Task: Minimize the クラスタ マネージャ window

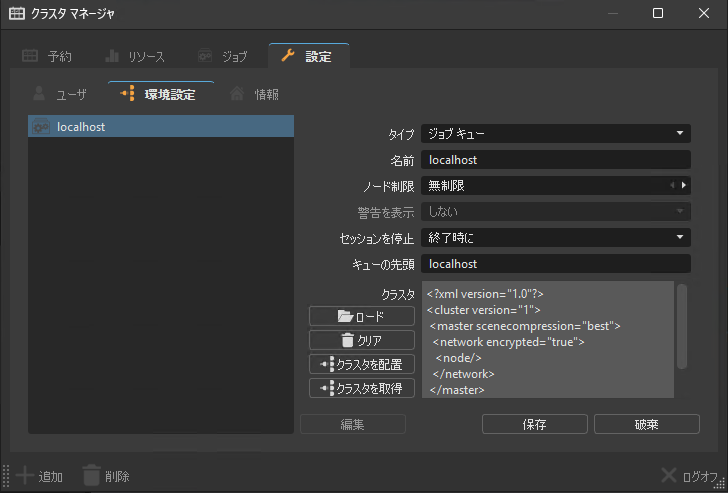Action: [613, 13]
